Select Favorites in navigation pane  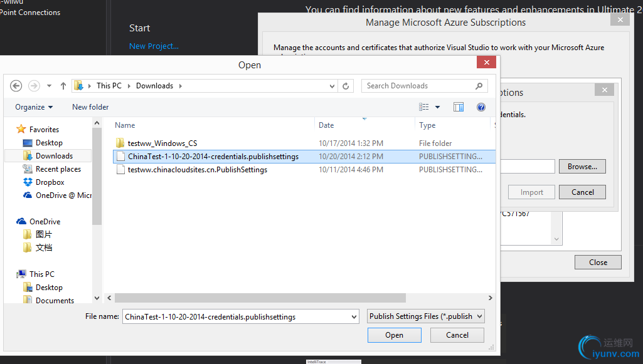[44, 130]
